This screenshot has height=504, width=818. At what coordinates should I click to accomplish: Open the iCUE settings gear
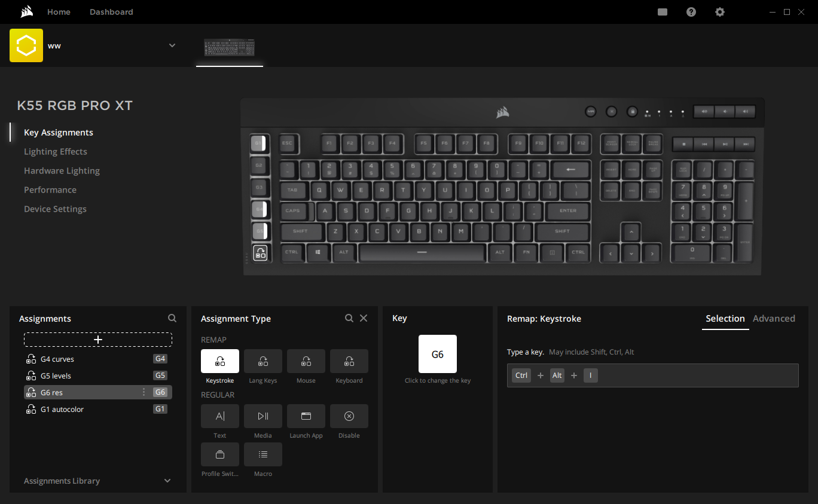click(720, 12)
